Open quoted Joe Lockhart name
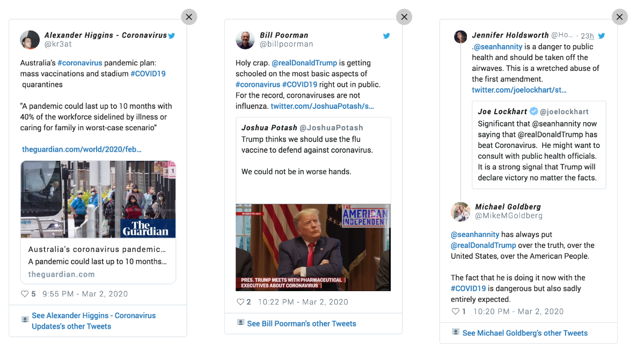 502,112
